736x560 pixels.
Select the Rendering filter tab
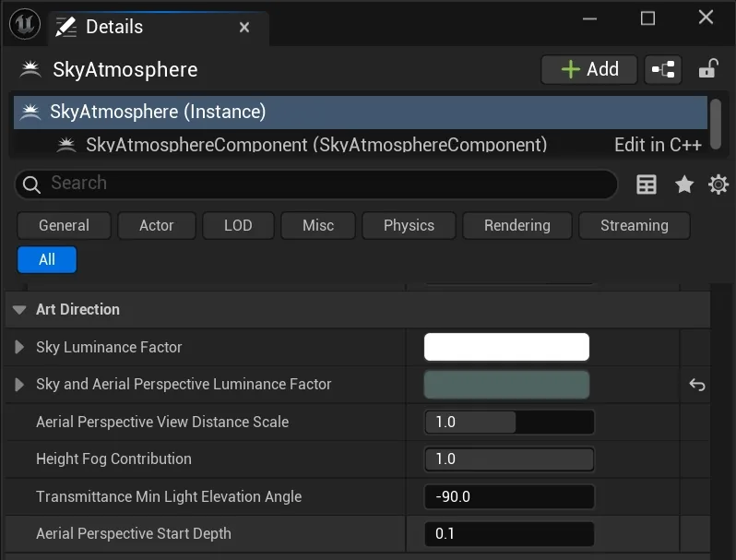[x=516, y=225]
